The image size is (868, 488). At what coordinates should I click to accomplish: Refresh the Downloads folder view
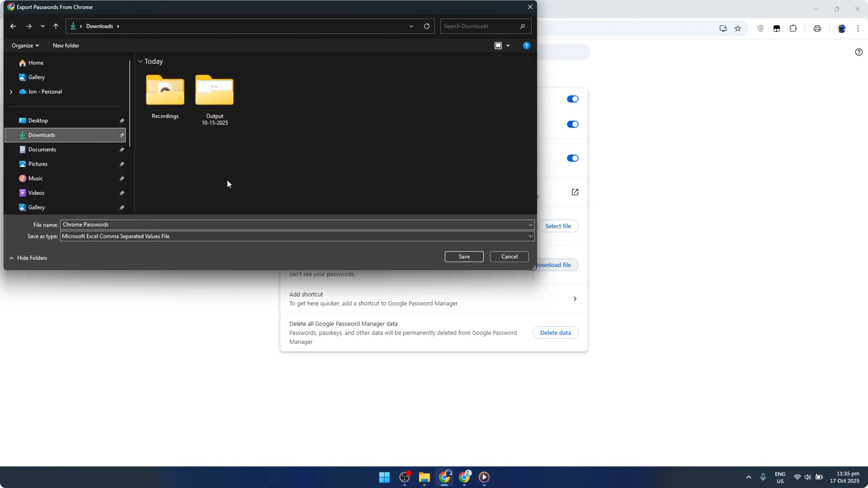point(427,26)
